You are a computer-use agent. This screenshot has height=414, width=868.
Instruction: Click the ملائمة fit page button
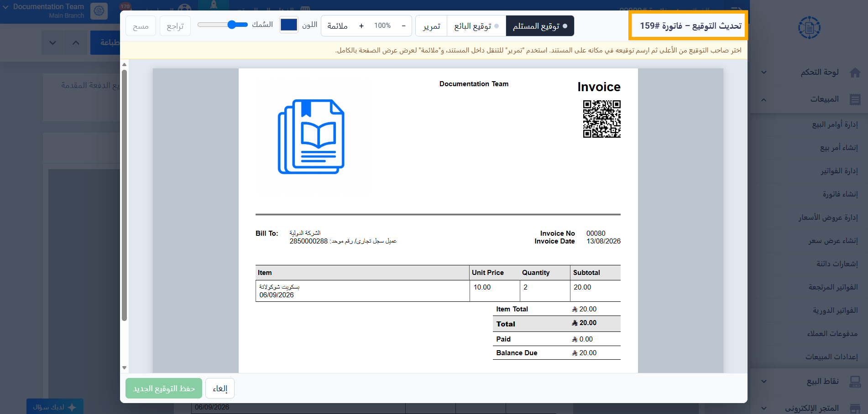(337, 26)
